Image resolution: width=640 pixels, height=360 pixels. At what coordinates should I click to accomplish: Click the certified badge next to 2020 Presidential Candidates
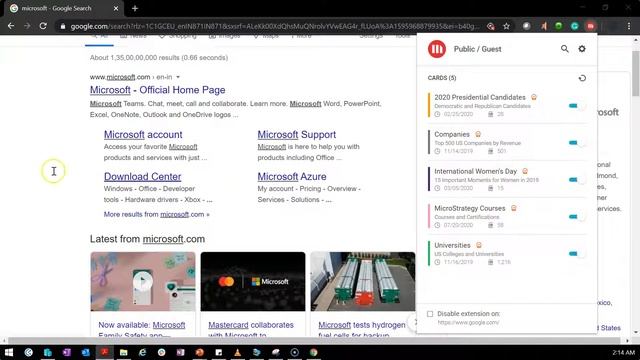(534, 97)
